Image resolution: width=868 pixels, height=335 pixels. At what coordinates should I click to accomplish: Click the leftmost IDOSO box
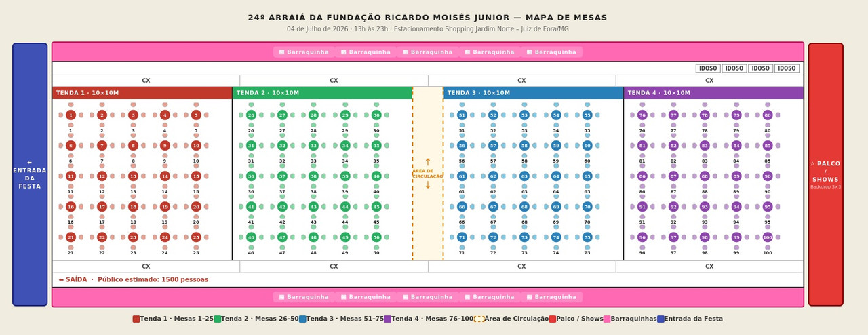pos(708,68)
